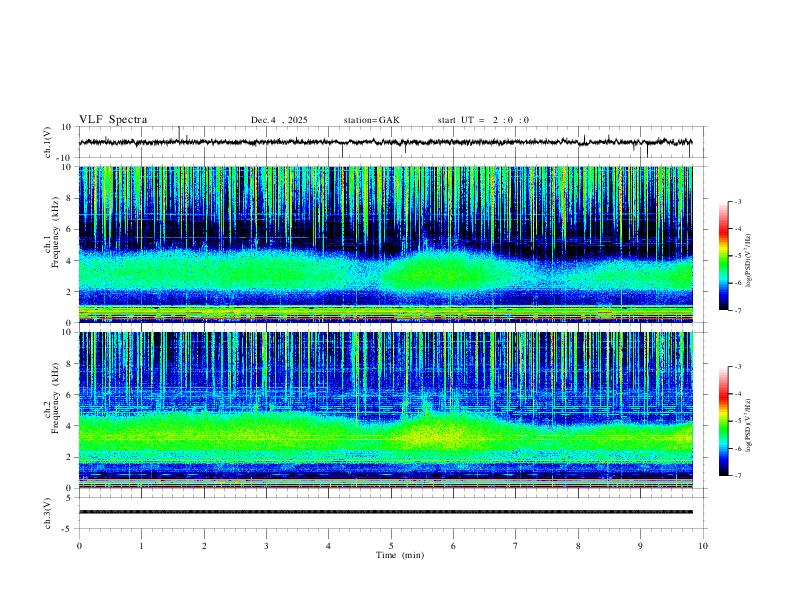The image size is (792, 612).
Task: Click the ch.2 "Frequency (kHz)" axis label
Action: (x=55, y=398)
